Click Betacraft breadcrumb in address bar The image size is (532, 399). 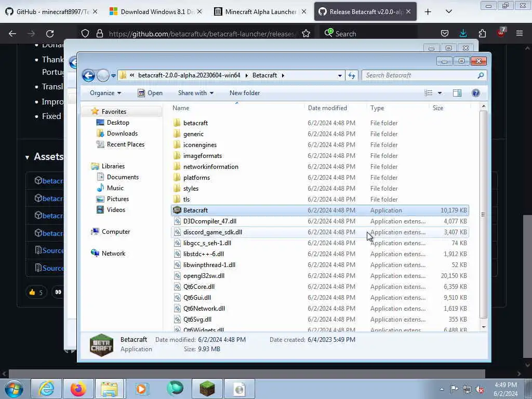pyautogui.click(x=264, y=75)
